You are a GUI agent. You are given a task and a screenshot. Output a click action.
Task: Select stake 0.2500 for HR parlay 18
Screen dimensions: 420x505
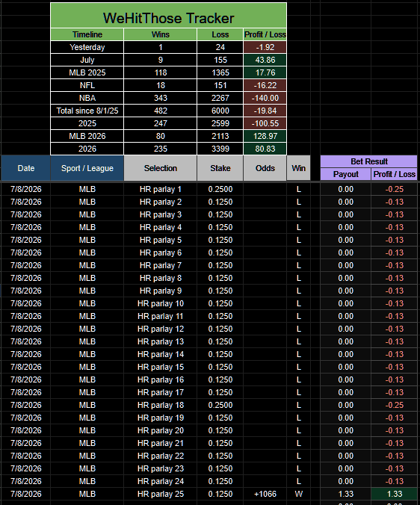(220, 405)
